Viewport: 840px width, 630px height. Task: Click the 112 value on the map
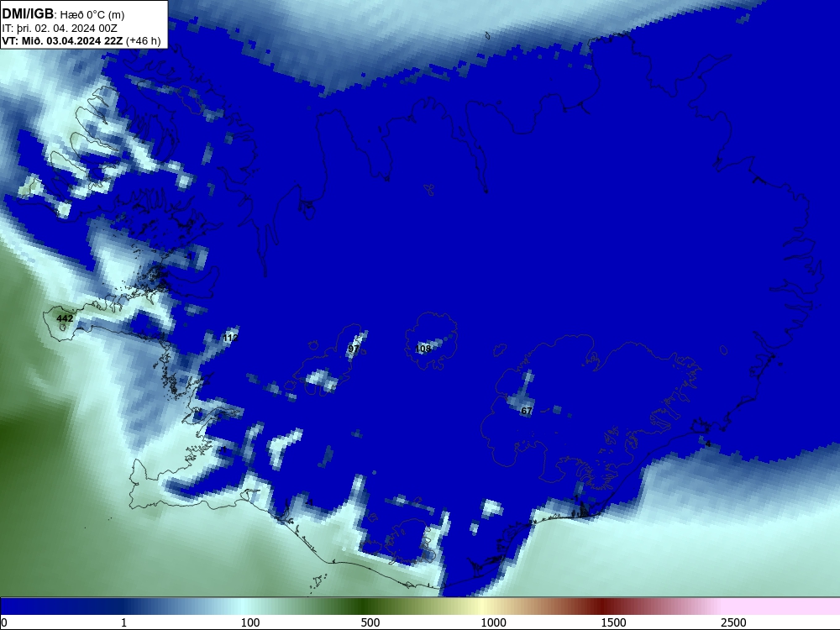pyautogui.click(x=230, y=338)
